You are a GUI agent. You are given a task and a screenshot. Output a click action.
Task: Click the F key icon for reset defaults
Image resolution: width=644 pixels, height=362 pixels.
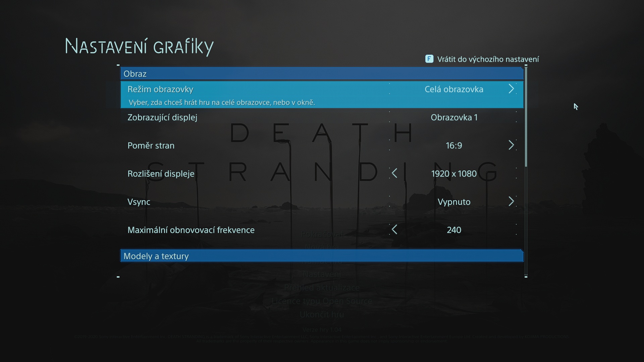point(429,59)
